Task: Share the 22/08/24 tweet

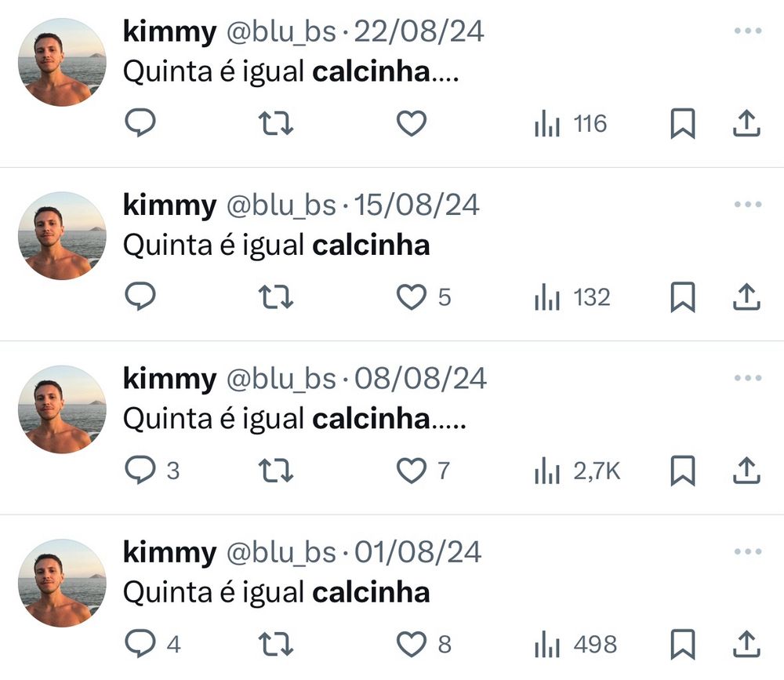Action: click(x=746, y=123)
